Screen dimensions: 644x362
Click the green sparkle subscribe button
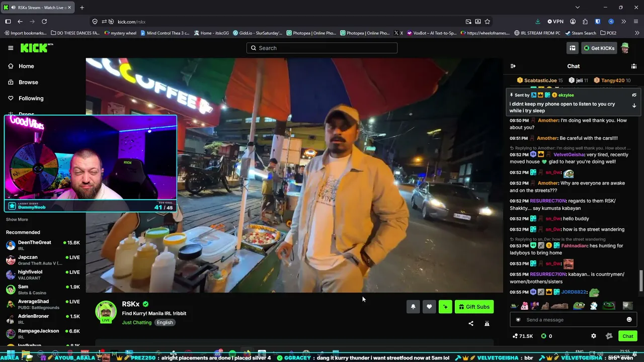pyautogui.click(x=445, y=307)
